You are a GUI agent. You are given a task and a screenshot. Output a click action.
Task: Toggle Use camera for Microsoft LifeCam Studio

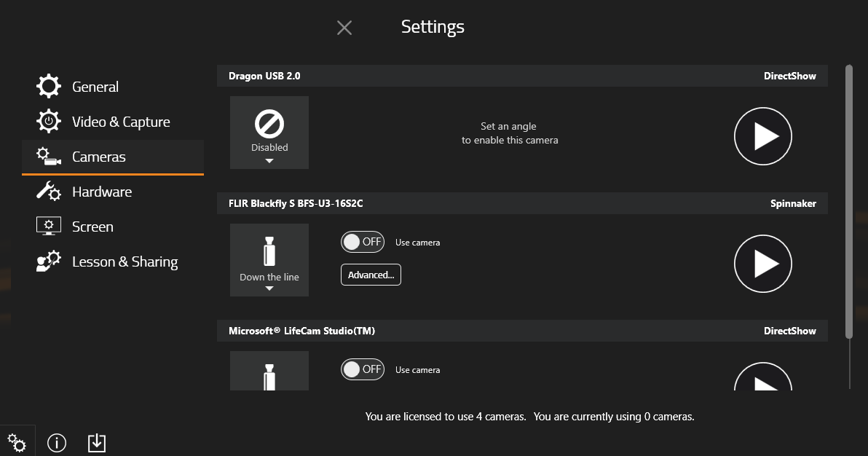363,369
